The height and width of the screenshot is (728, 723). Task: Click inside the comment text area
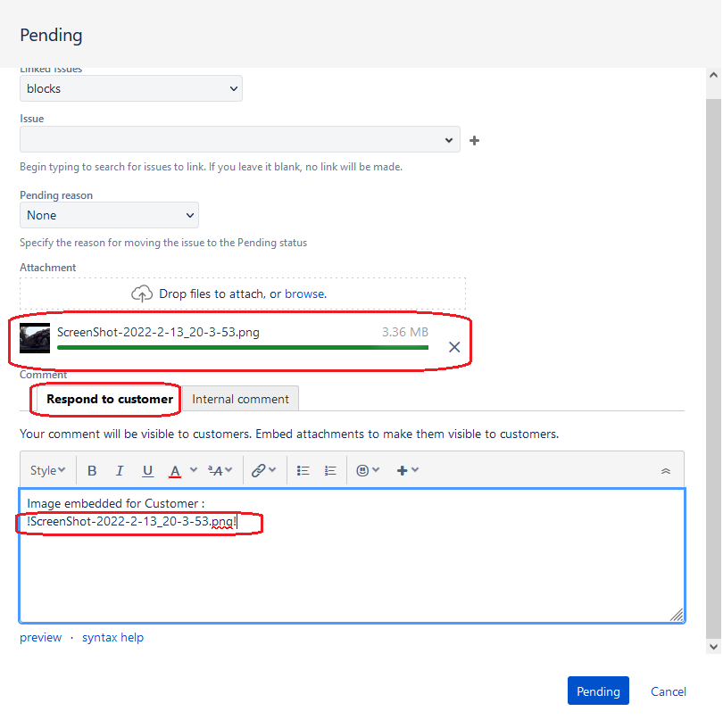(x=352, y=556)
